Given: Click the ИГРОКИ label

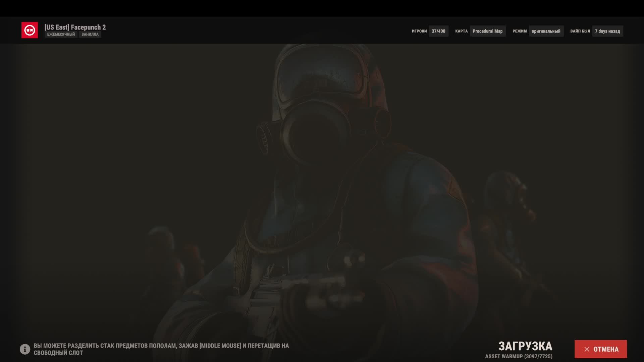Looking at the screenshot, I should click(419, 31).
